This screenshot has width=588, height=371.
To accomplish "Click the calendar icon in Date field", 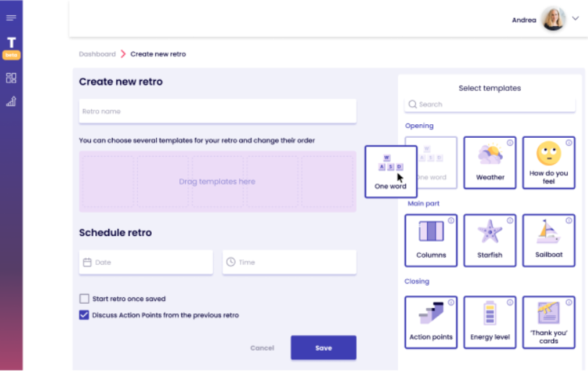I will tap(87, 262).
